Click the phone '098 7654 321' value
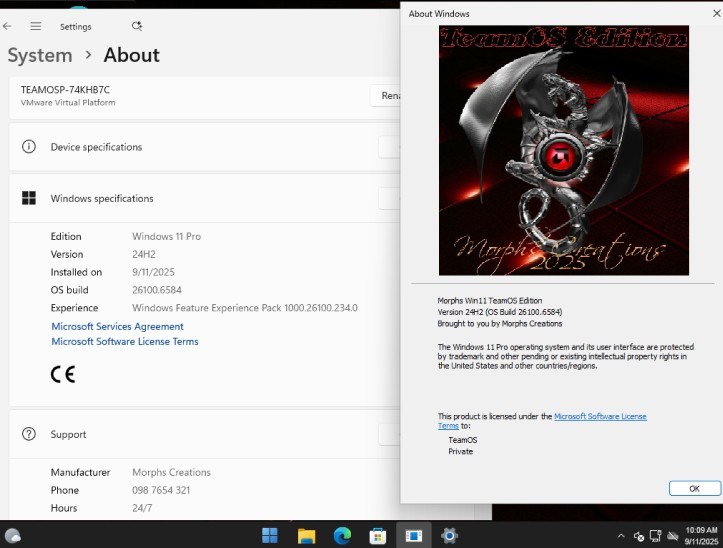 (161, 490)
